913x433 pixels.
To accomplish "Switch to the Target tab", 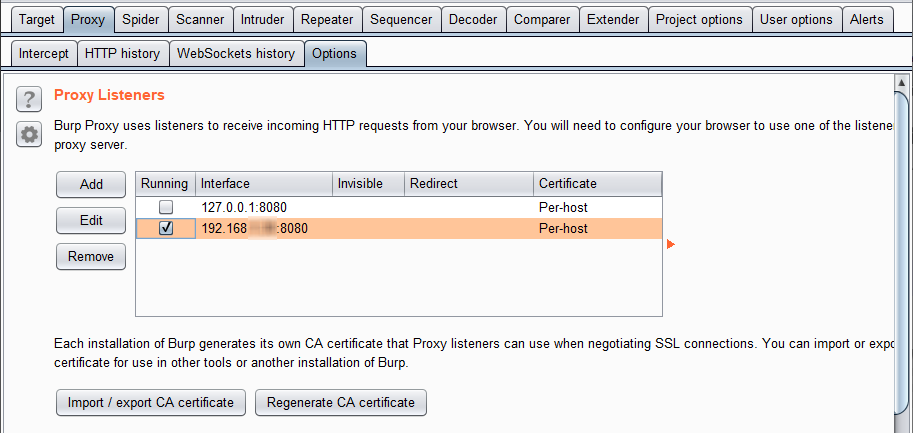I will [37, 19].
